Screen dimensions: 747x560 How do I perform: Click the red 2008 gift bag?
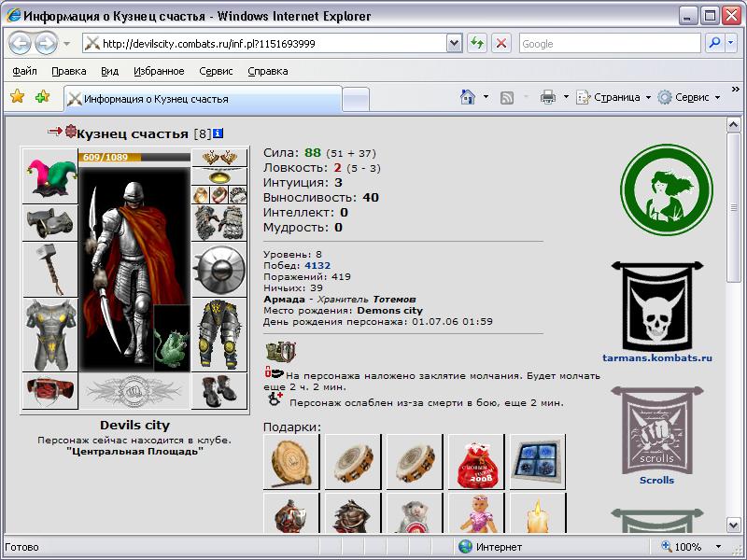pyautogui.click(x=476, y=462)
